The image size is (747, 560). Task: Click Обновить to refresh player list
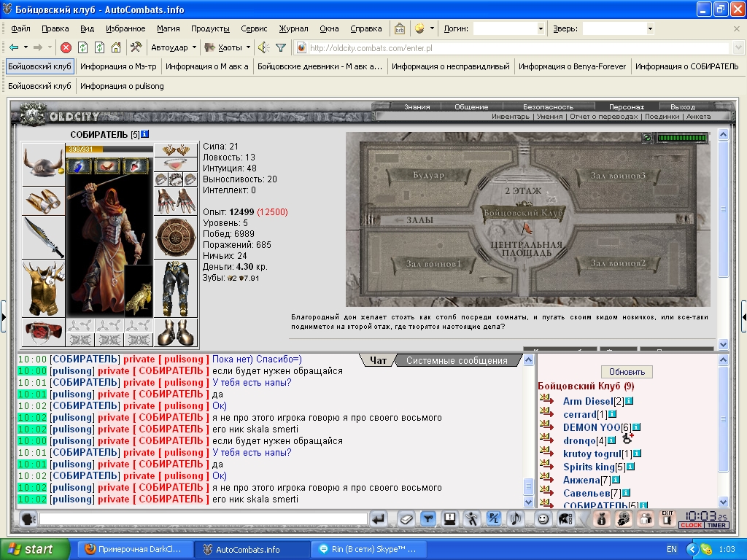click(x=627, y=371)
